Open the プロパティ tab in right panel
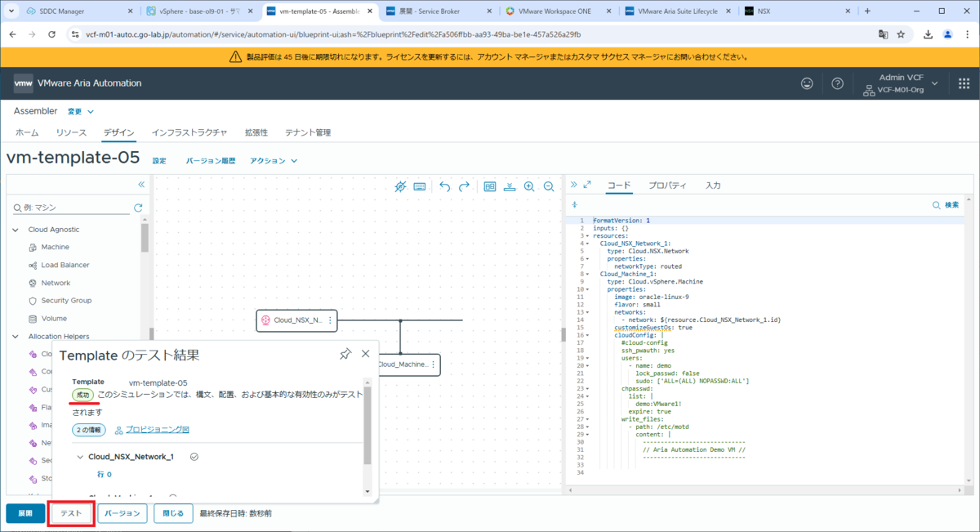This screenshot has height=532, width=980. [x=667, y=186]
